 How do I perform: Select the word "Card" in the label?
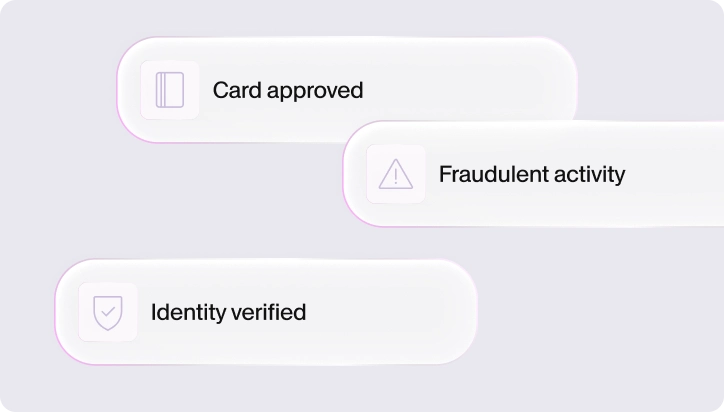click(x=237, y=90)
